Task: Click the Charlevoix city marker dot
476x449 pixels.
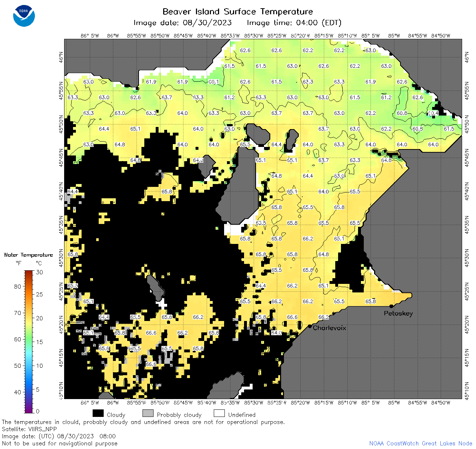Action: click(x=310, y=326)
